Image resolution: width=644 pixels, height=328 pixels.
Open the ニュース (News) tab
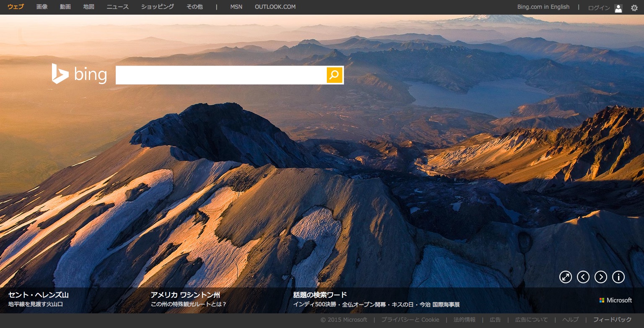tap(118, 7)
